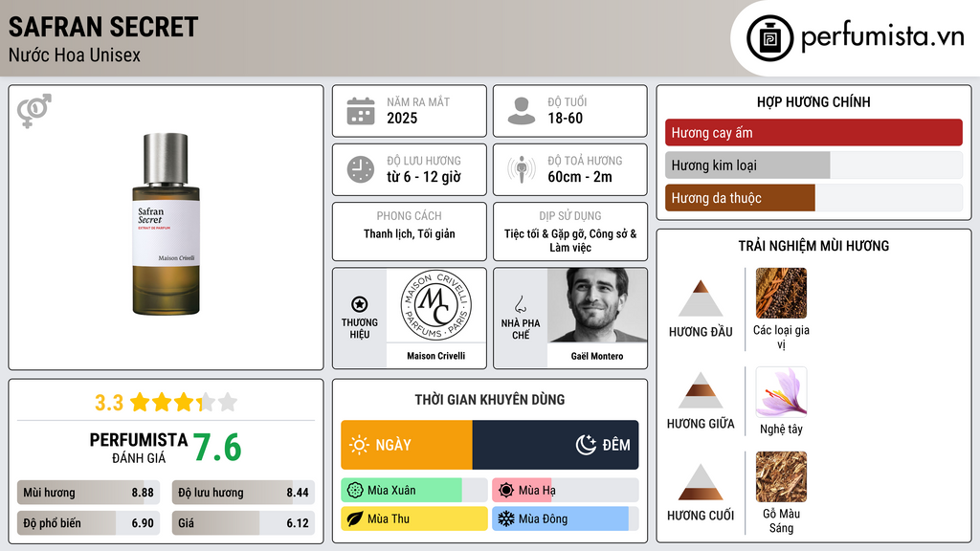Click the DỊP SỬ DỤNG label
The height and width of the screenshot is (551, 980).
pyautogui.click(x=570, y=215)
